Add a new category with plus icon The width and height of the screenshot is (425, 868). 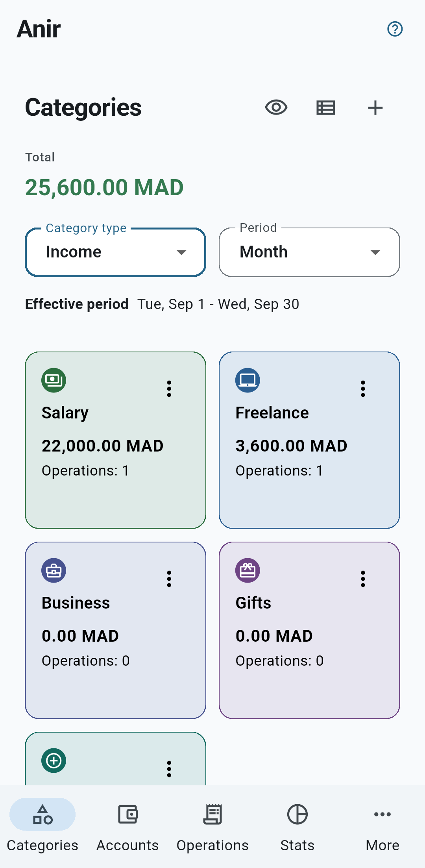[x=375, y=107]
